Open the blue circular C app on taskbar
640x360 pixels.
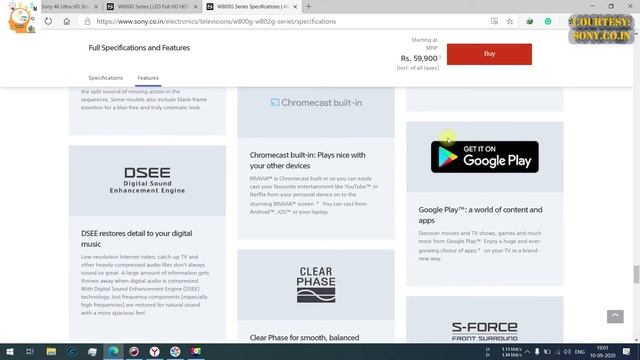(x=72, y=351)
